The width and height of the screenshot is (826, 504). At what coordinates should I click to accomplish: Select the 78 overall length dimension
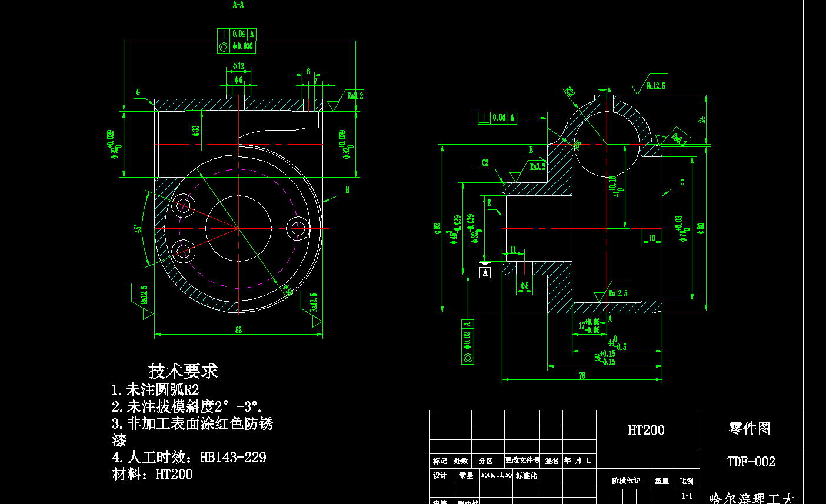point(582,375)
